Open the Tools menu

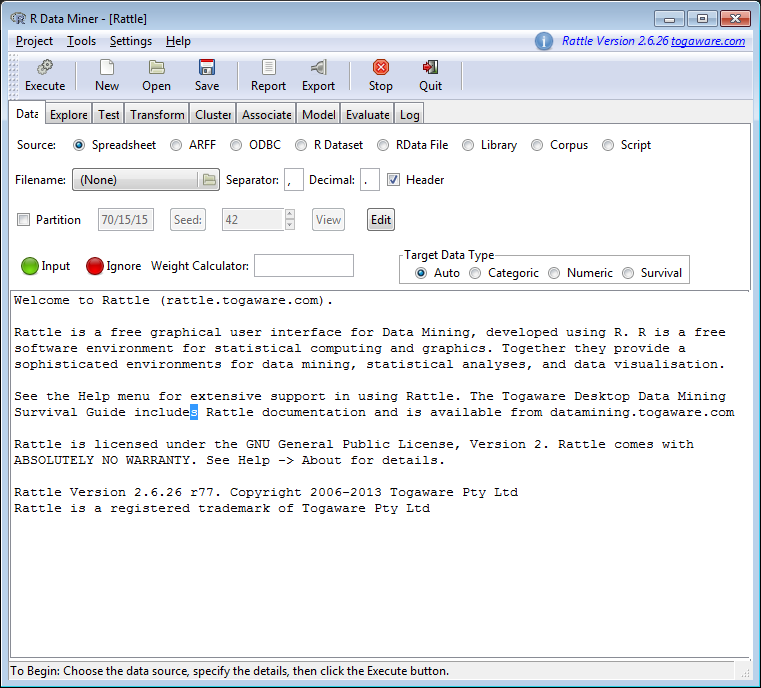[x=81, y=41]
